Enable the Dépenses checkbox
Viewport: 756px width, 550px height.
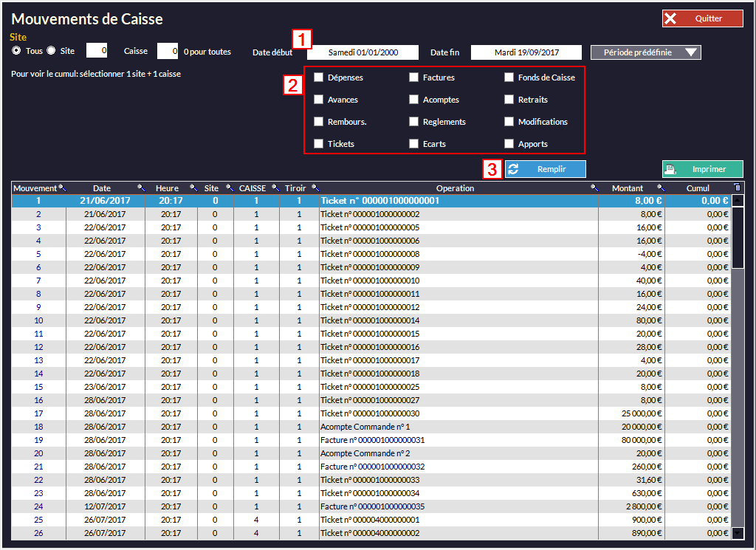(319, 78)
